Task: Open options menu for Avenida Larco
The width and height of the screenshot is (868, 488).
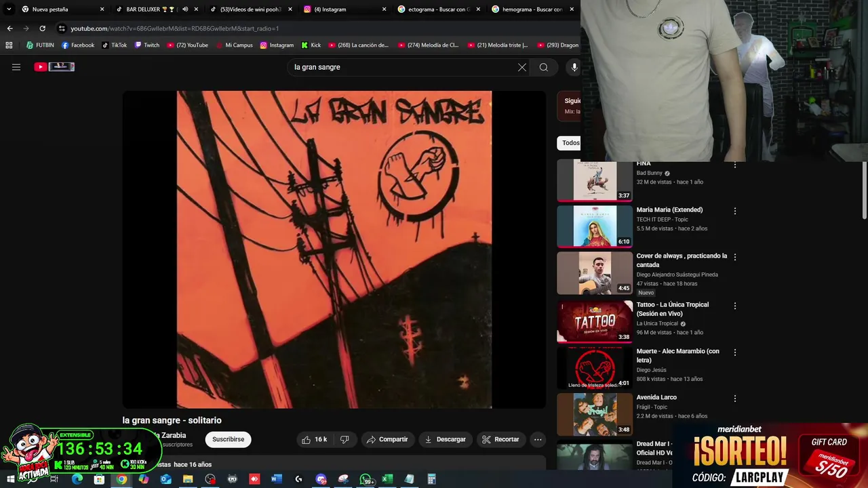Action: coord(734,399)
